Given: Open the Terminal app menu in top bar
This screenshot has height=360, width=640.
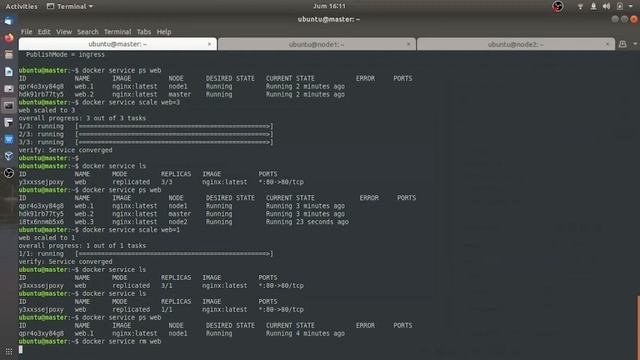Looking at the screenshot, I should coord(70,6).
